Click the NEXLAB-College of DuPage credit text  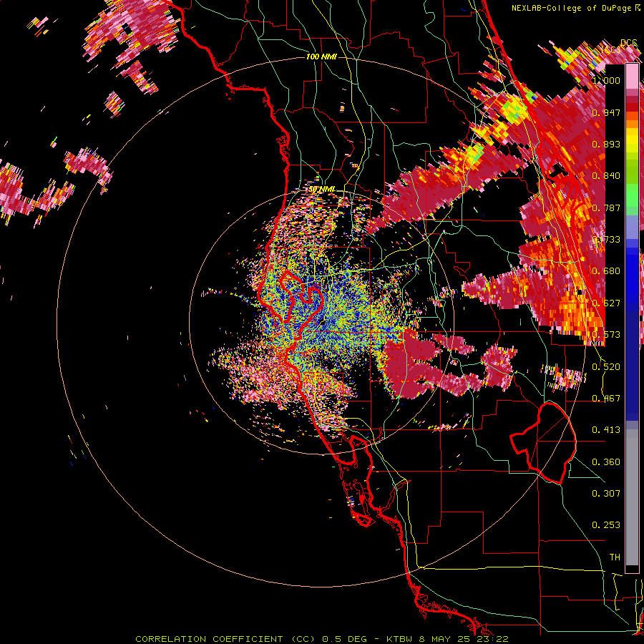pyautogui.click(x=576, y=8)
